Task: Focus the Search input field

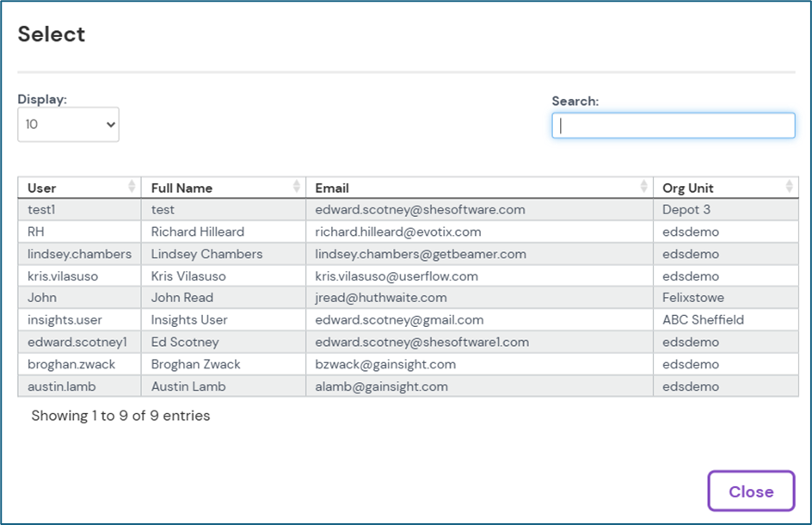Action: point(674,126)
